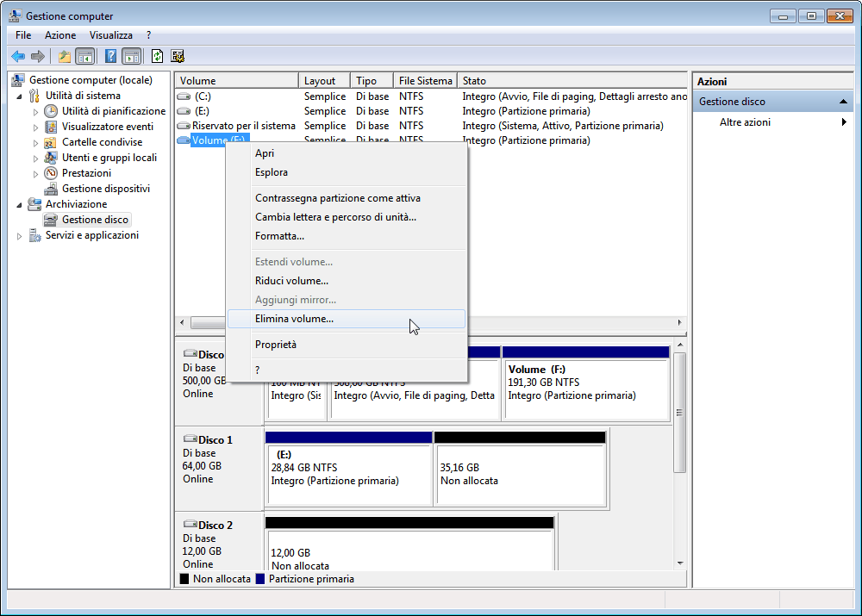
Task: Expand the Servizi e applicazioni node
Action: click(x=19, y=236)
